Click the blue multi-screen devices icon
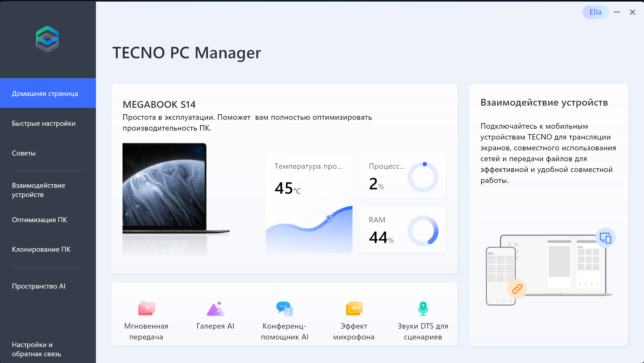The width and height of the screenshot is (644, 363). [605, 238]
